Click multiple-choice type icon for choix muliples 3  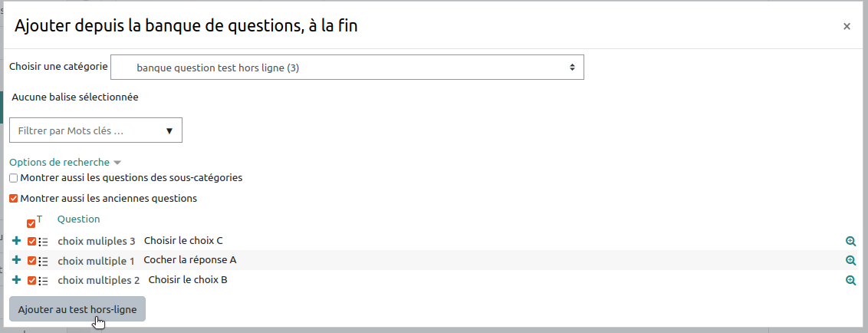point(44,241)
